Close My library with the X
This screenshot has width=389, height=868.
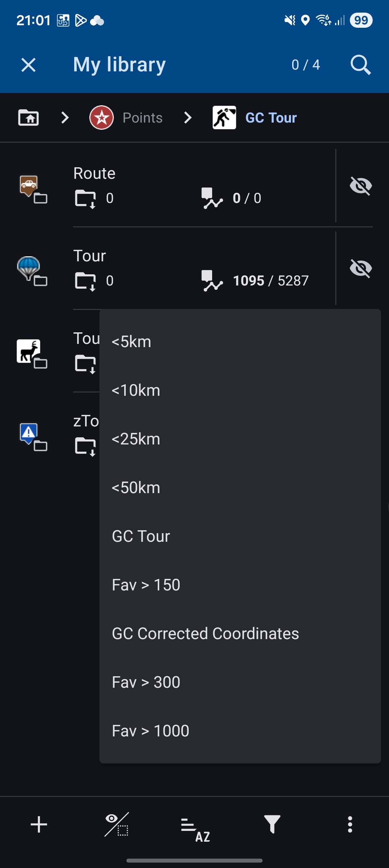28,65
